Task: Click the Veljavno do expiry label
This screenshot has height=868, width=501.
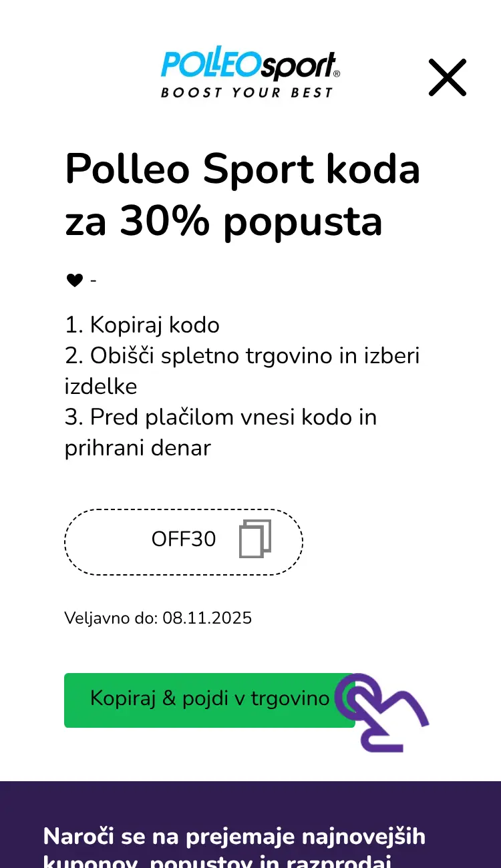Action: pyautogui.click(x=107, y=618)
